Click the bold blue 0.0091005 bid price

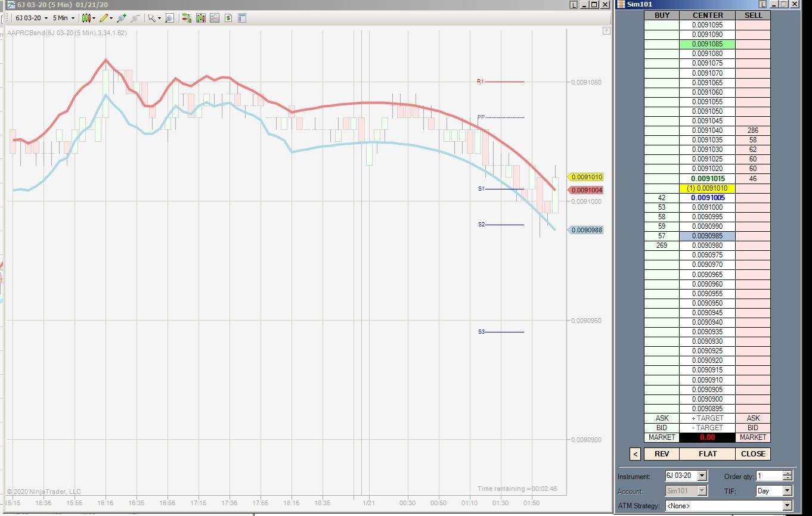[708, 198]
